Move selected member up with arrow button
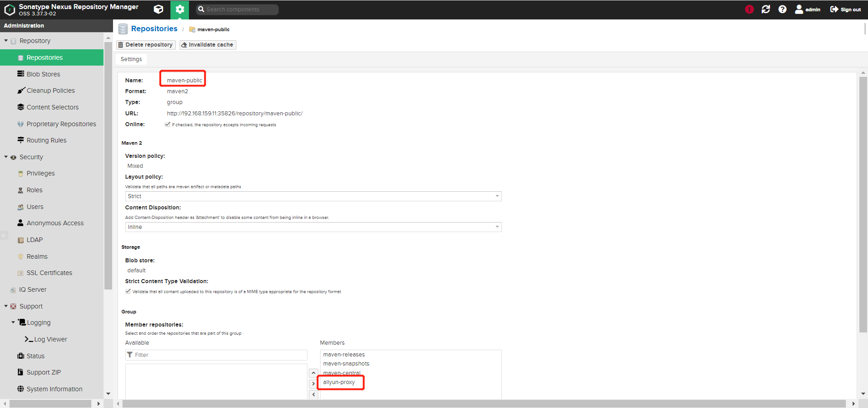Viewport: 868px width, 408px height. tap(313, 373)
